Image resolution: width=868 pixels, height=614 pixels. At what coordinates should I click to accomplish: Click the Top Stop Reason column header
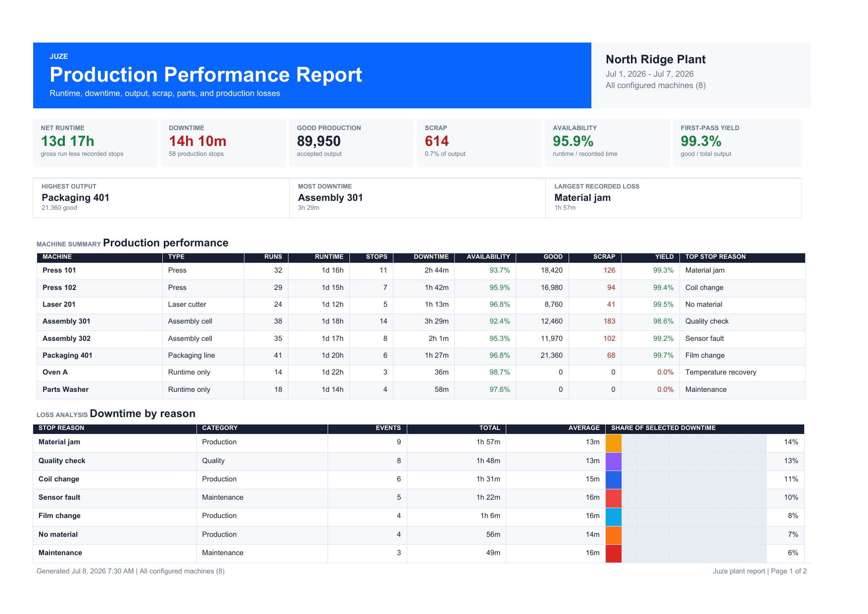click(x=715, y=257)
